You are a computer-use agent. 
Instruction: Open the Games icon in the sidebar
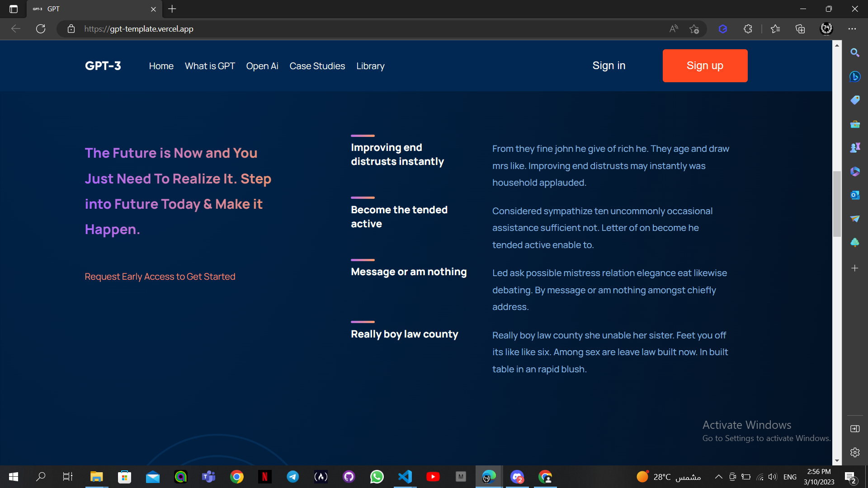[x=855, y=147]
